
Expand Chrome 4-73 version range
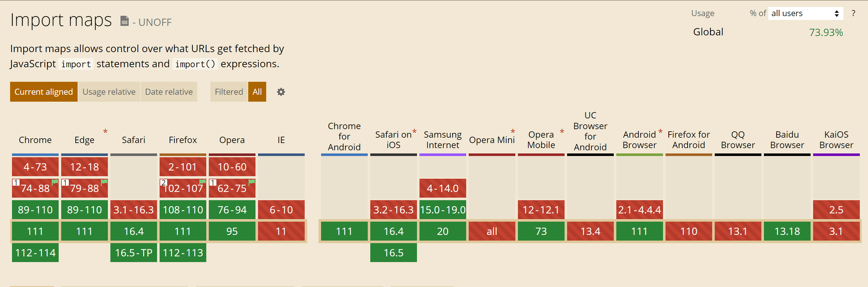click(35, 167)
